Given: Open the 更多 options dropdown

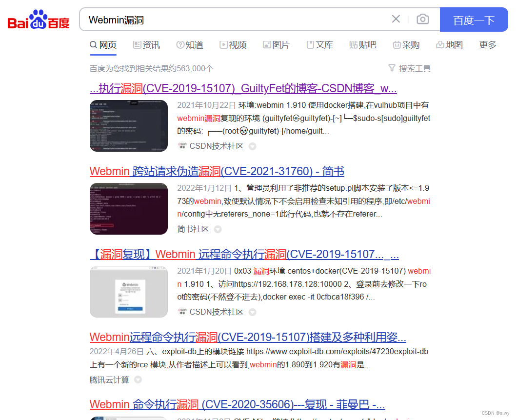Looking at the screenshot, I should coord(487,44).
